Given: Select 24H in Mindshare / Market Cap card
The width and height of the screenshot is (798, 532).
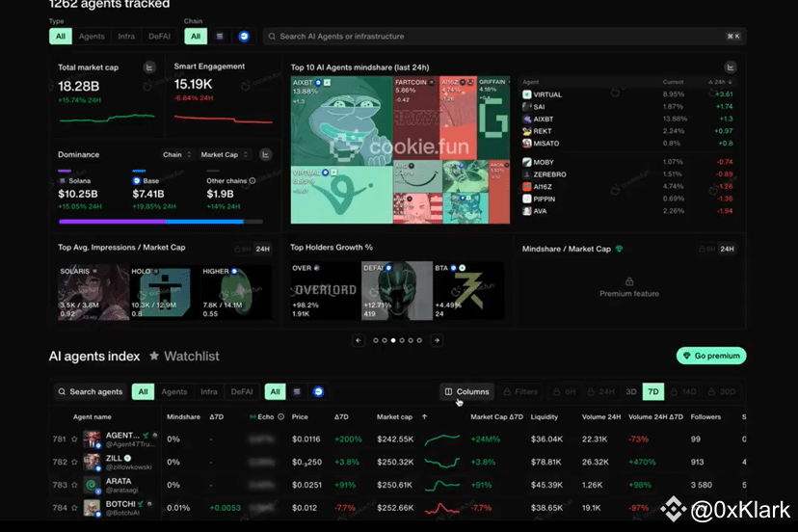Looking at the screenshot, I should (728, 249).
